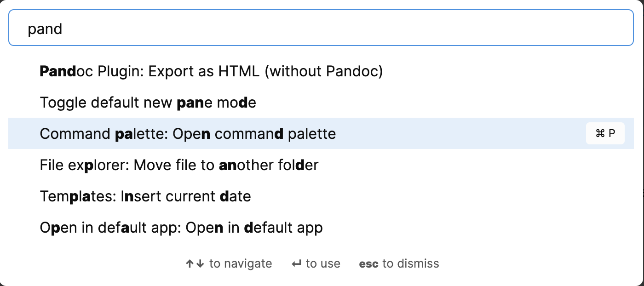Viewport: 644px width, 286px height.
Task: Click the up arrow navigate icon
Action: pos(190,264)
